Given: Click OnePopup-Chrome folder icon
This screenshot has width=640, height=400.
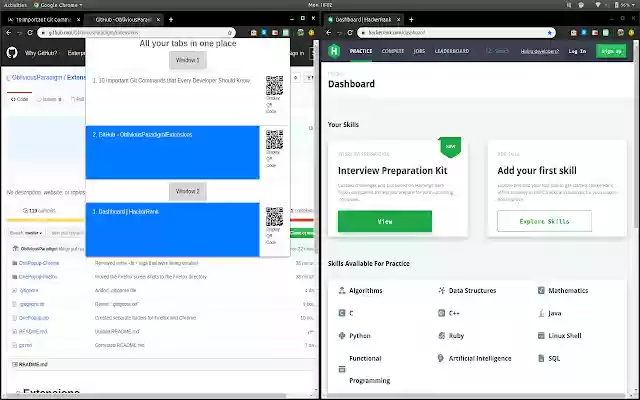Looking at the screenshot, I should click(15, 263).
